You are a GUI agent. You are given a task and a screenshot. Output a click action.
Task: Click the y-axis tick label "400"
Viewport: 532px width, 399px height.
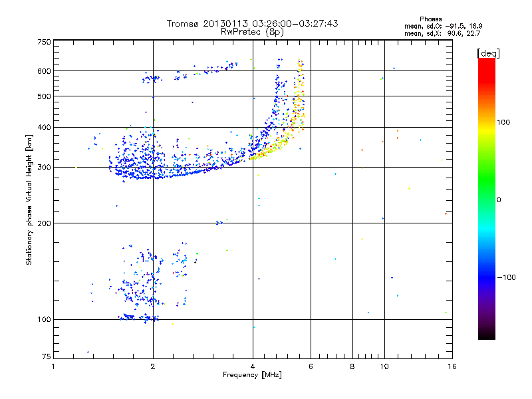[44, 127]
